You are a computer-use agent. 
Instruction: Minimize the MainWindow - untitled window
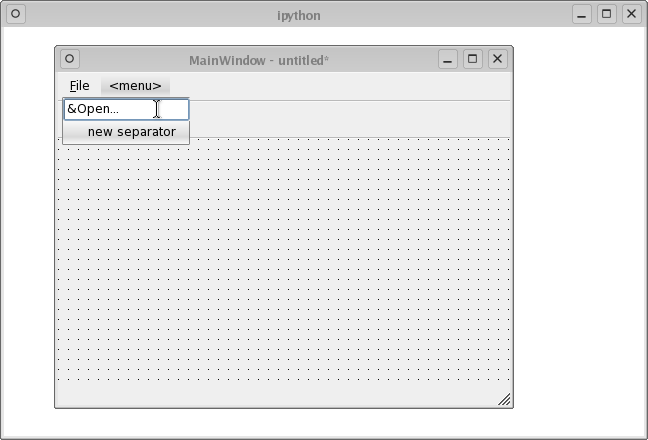point(448,59)
